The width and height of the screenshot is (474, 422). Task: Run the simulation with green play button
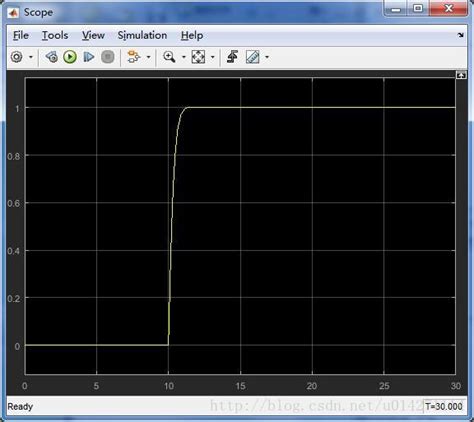point(70,57)
